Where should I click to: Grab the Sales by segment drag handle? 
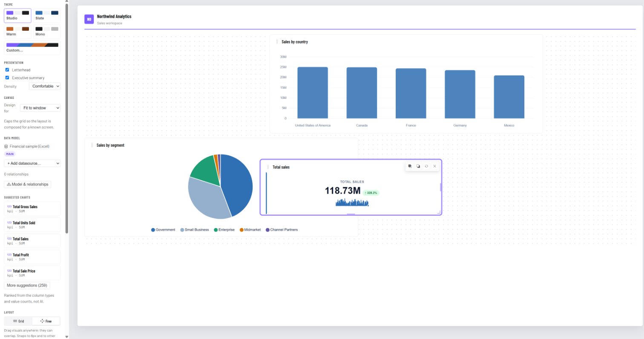pos(92,145)
